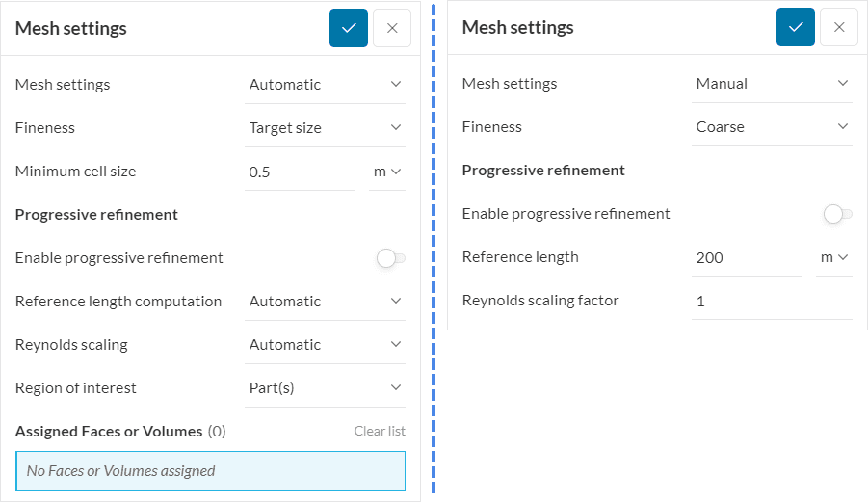The height and width of the screenshot is (502, 868).
Task: Open the Reynolds scaling dropdown
Action: 325,344
